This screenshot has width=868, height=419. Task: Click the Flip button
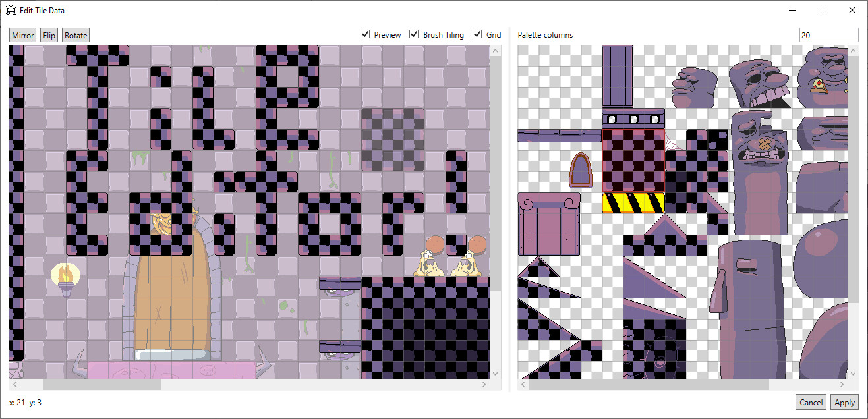pyautogui.click(x=49, y=36)
